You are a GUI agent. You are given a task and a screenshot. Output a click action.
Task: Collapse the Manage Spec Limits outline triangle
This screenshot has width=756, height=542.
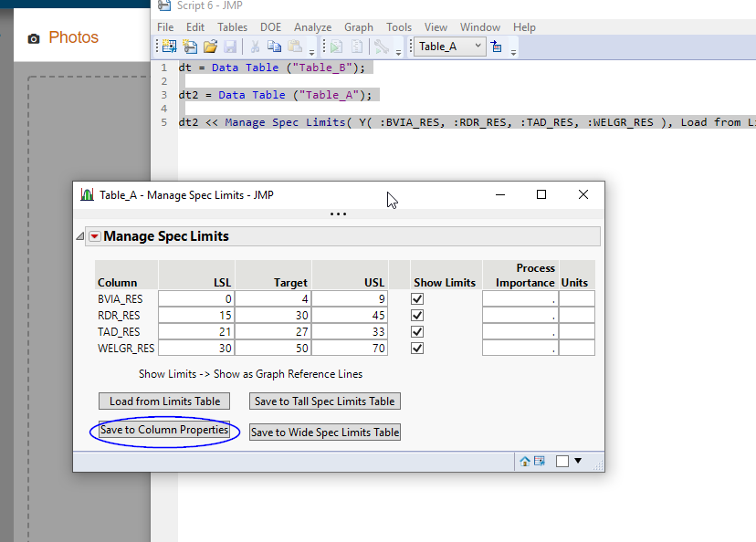[79, 236]
